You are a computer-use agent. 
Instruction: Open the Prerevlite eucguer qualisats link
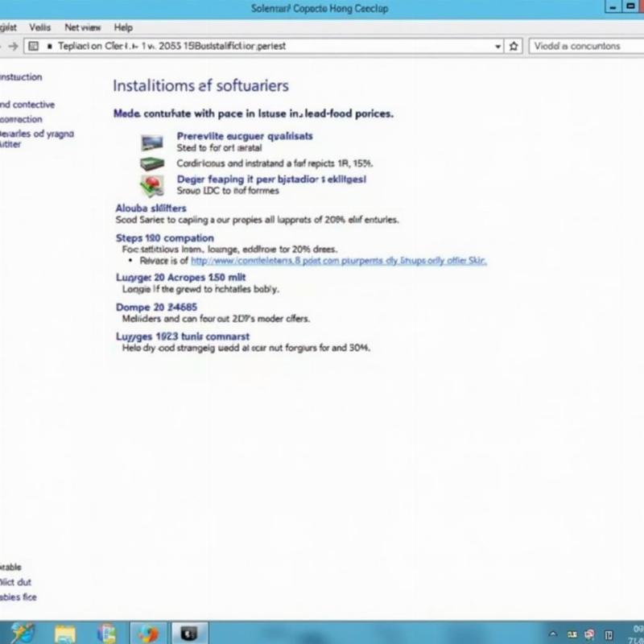click(x=245, y=136)
